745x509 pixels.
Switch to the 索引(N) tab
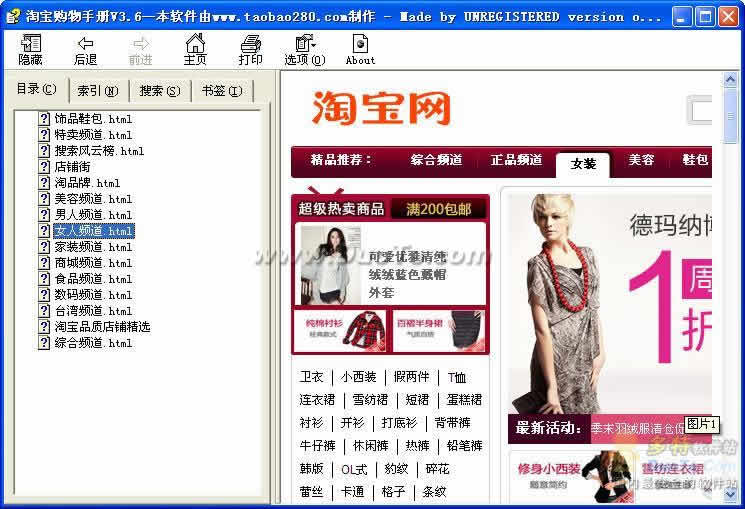98,90
